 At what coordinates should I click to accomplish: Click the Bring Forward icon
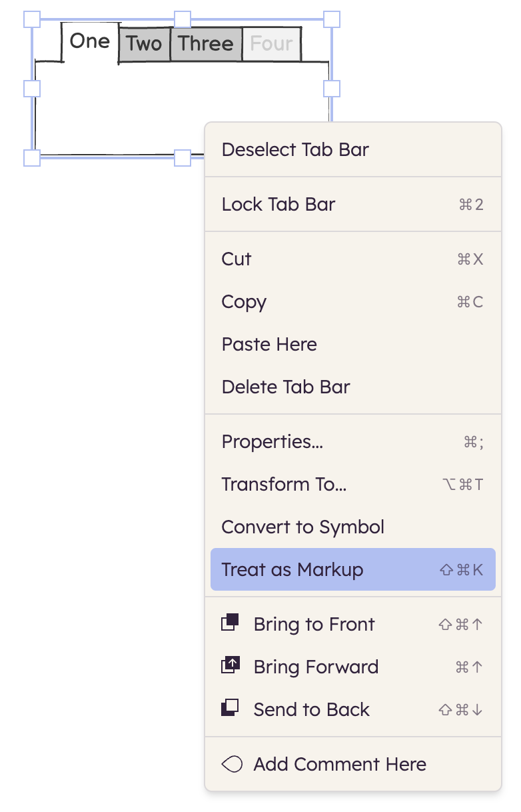(230, 665)
